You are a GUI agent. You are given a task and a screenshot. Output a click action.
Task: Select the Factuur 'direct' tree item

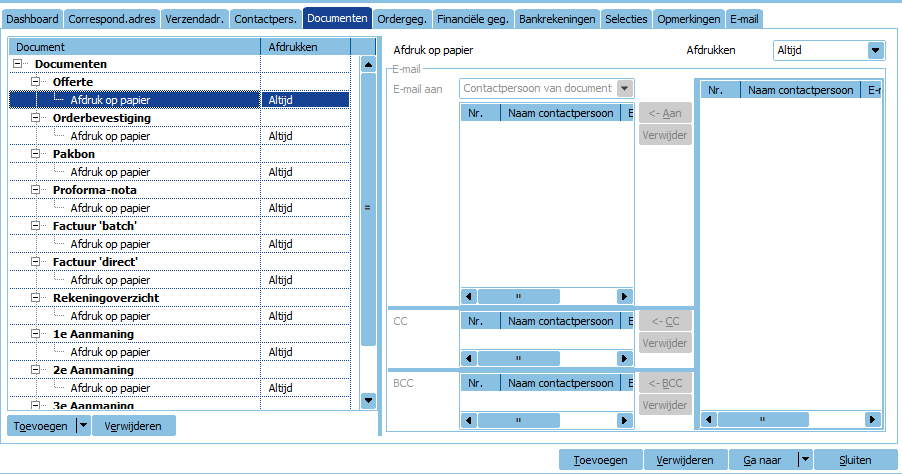(x=95, y=262)
